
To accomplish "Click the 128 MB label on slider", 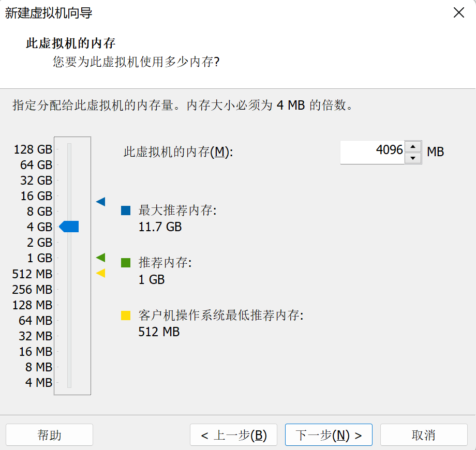I will point(32,305).
